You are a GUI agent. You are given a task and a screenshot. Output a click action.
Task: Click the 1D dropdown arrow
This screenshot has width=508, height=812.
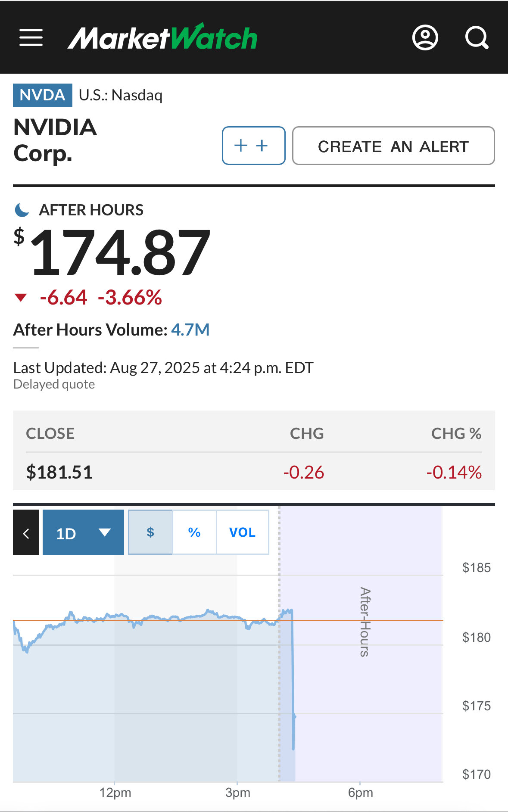click(105, 533)
